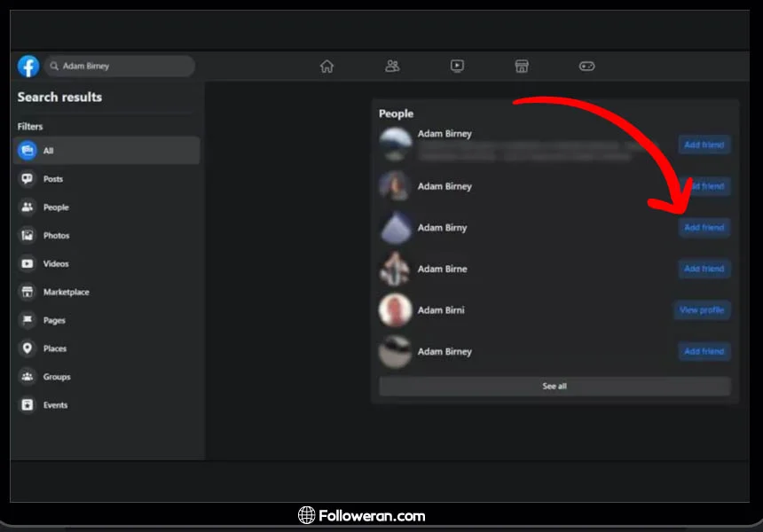Open the Friends icon in top bar
Viewport: 763px width, 532px height.
pyautogui.click(x=392, y=66)
